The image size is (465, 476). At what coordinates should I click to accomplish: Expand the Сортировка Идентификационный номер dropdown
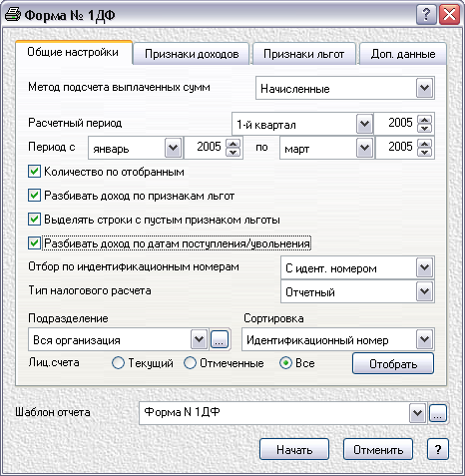pyautogui.click(x=424, y=339)
